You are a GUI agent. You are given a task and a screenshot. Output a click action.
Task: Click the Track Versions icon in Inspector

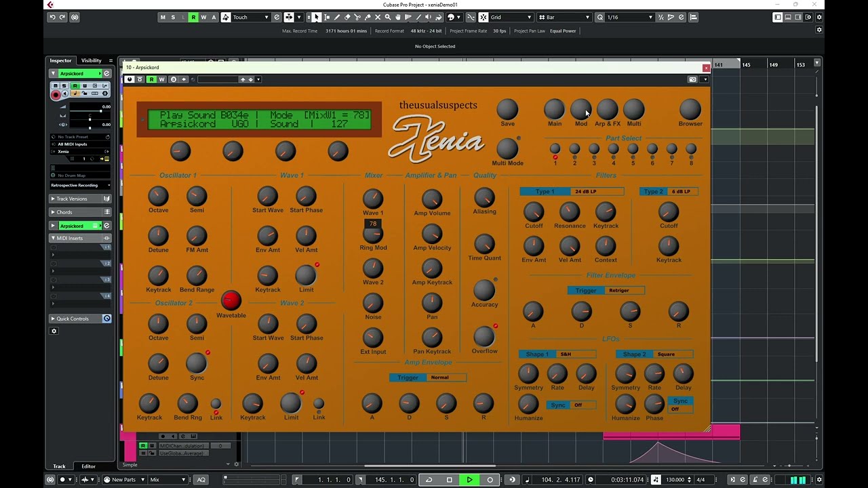tap(106, 199)
